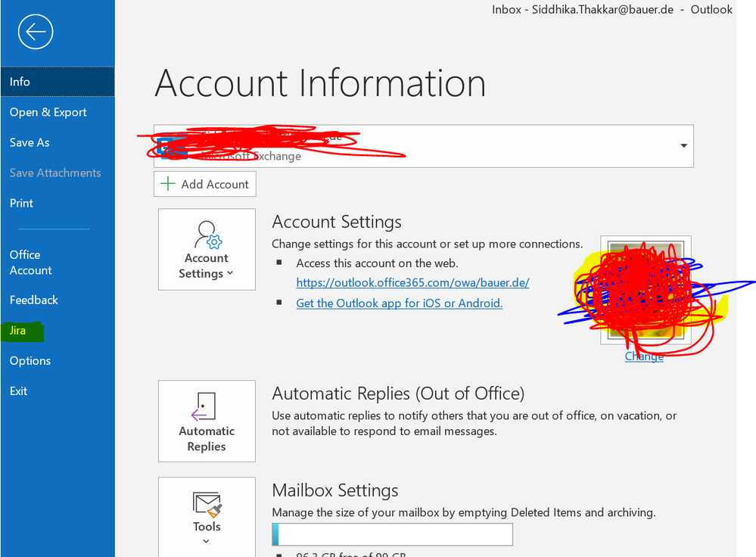Viewport: 756px width, 557px height.
Task: Click Get the Outlook app for iOS or Android
Action: [400, 303]
